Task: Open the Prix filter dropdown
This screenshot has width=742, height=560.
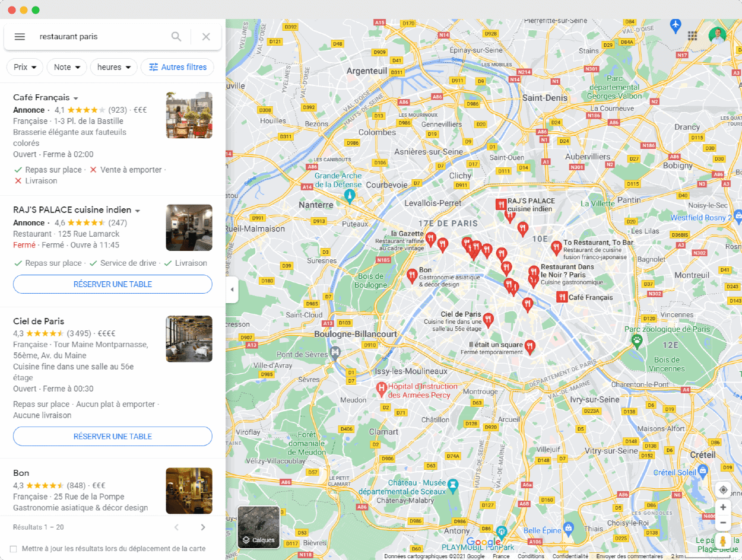Action: (25, 67)
